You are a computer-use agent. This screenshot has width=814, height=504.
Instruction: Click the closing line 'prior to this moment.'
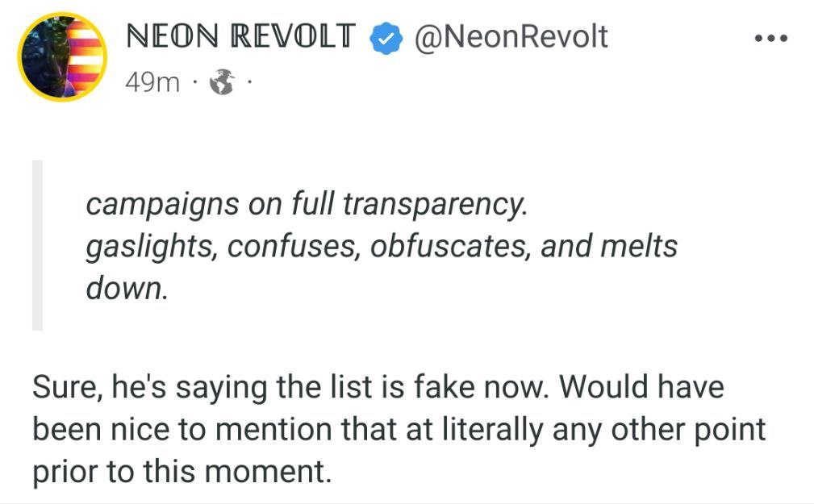[x=182, y=472]
